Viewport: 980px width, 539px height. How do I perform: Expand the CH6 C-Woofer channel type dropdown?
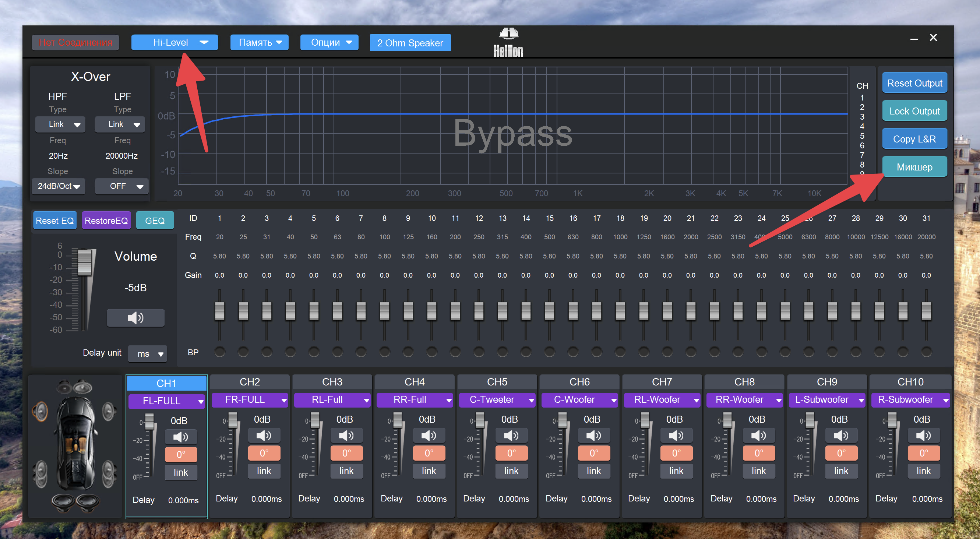pos(579,399)
